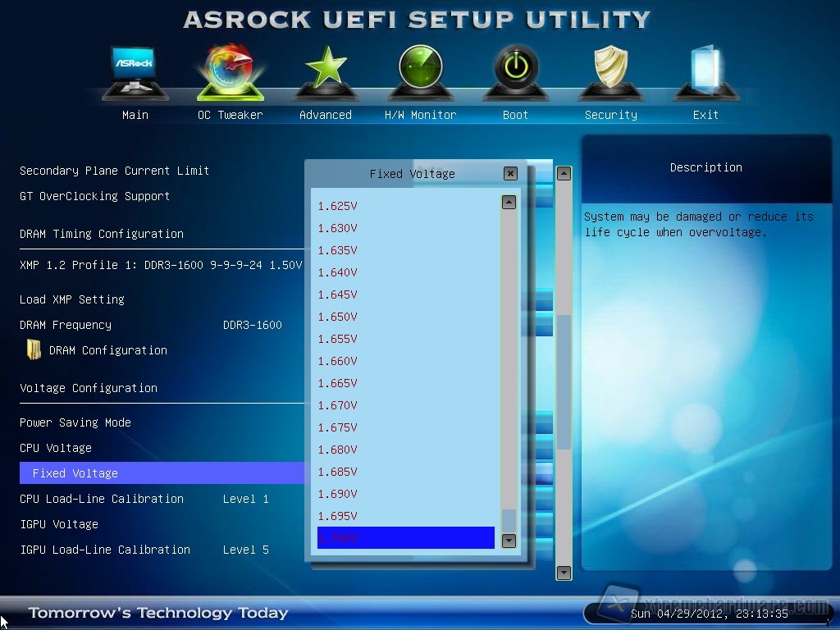Open the DRAM Configuration folder icon
The image size is (840, 630).
[x=34, y=350]
